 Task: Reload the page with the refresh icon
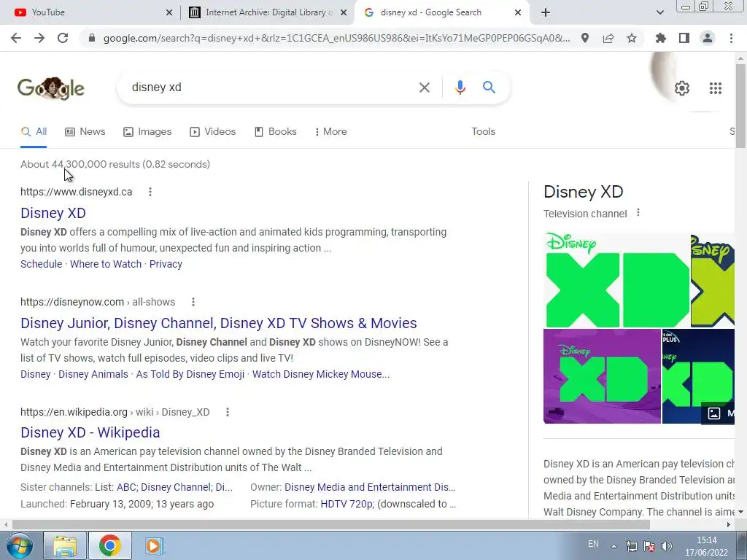(x=63, y=38)
